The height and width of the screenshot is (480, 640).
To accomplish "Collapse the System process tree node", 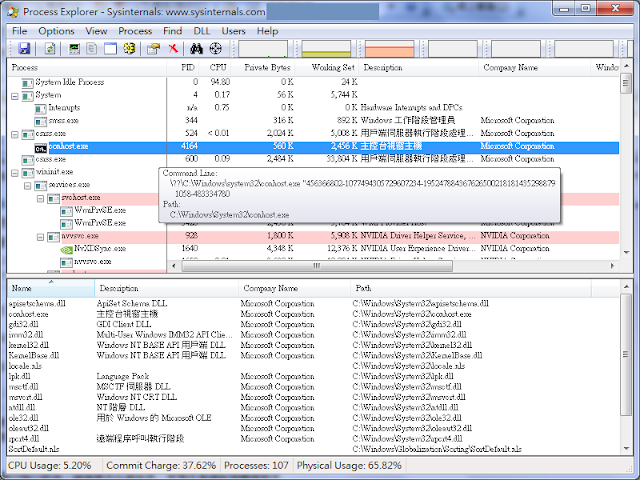I will [15, 96].
